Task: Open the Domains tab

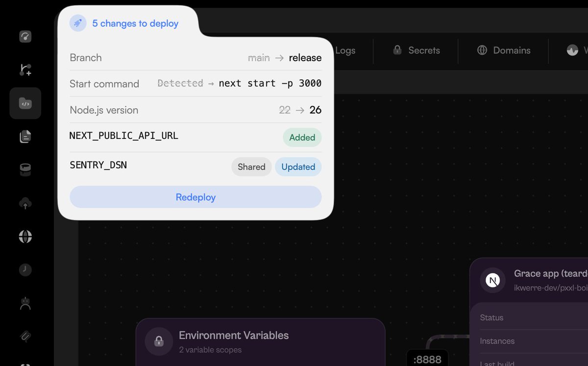Action: [504, 51]
